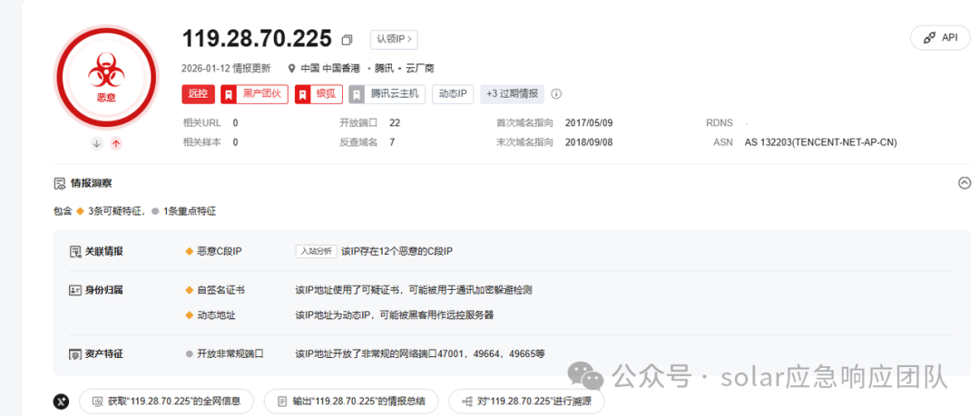Click the 反查域名 value 7
980x416 pixels.
point(392,142)
